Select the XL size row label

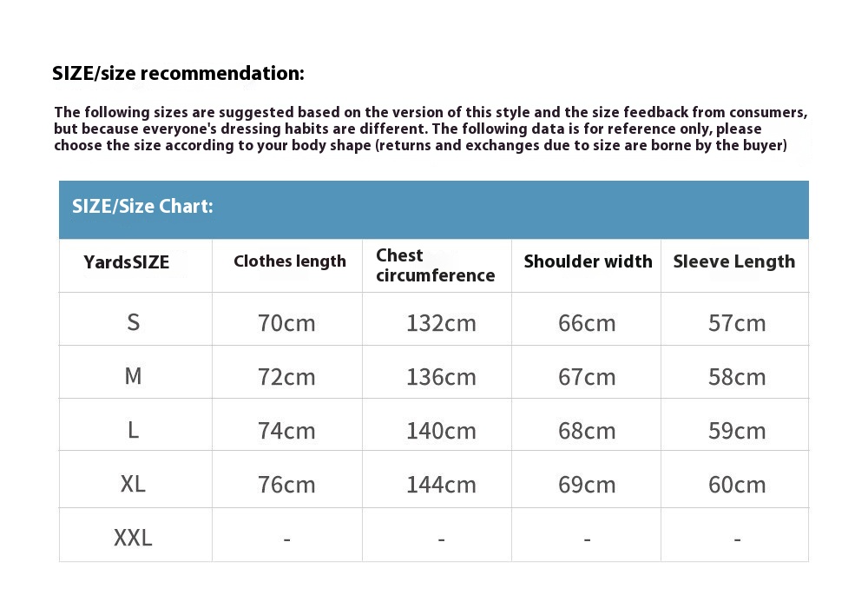(133, 484)
